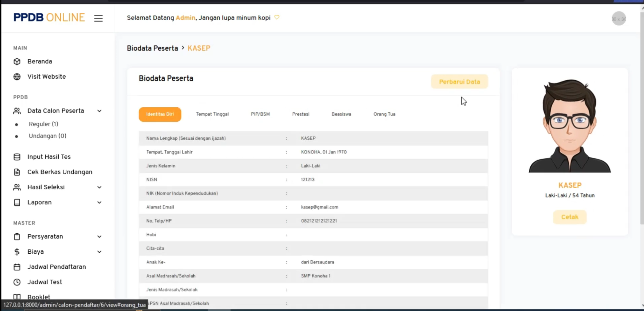
Task: Click the SMP Konoha 1 school value
Action: coord(316,276)
